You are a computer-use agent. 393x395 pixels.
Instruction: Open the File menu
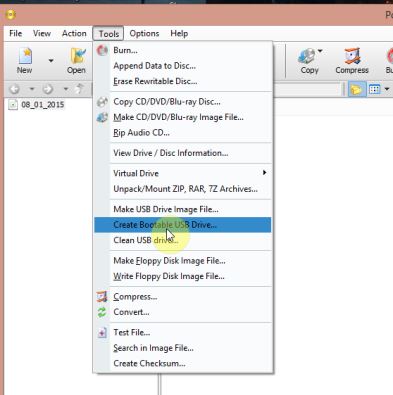[15, 34]
